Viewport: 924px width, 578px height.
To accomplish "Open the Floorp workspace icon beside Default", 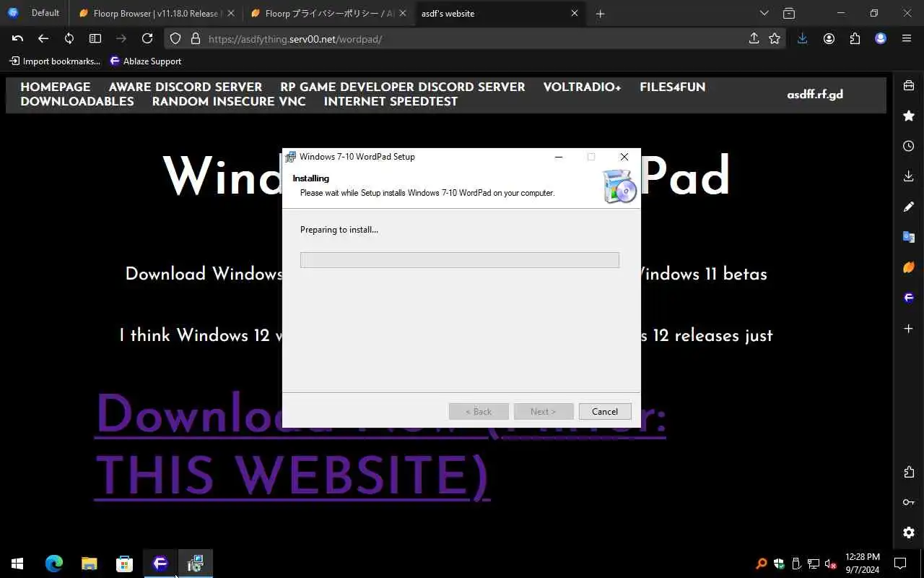I will click(12, 13).
